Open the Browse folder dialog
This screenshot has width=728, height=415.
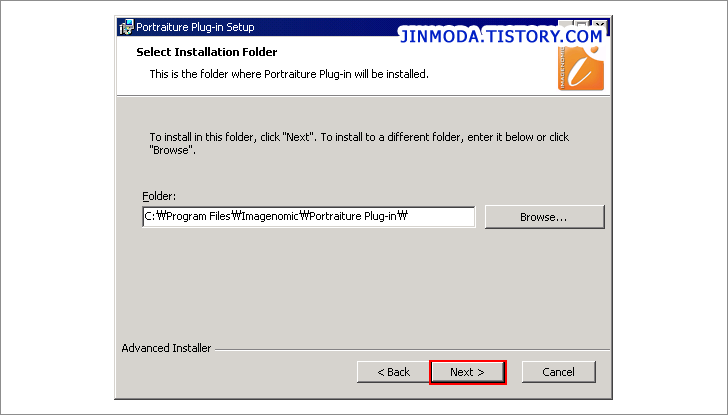tap(545, 217)
